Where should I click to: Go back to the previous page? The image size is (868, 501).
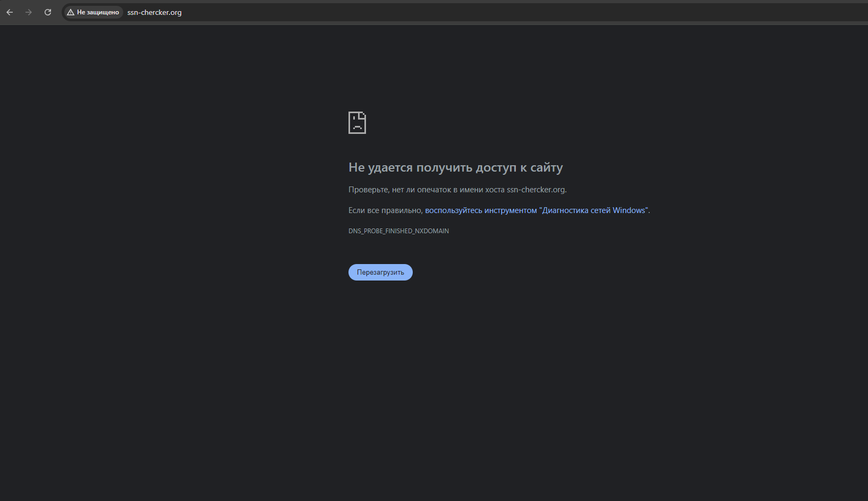point(10,12)
